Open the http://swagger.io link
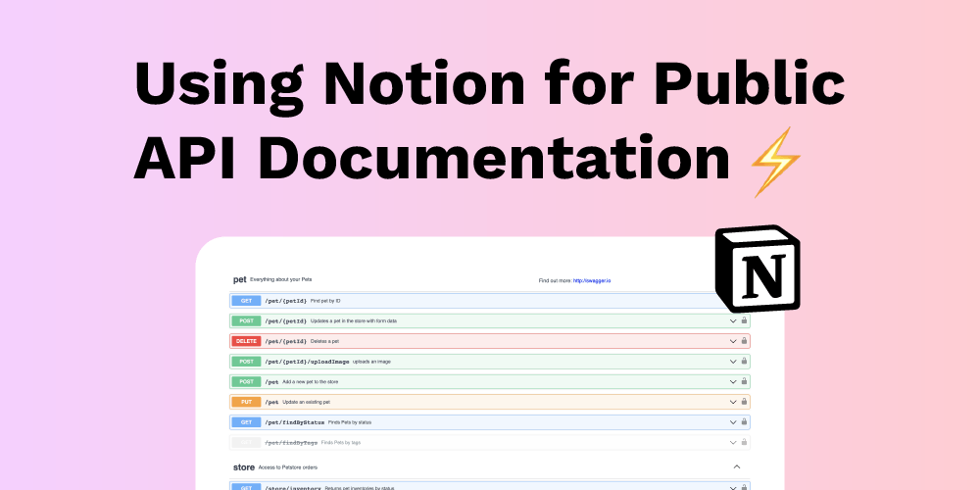This screenshot has width=980, height=490. tap(592, 280)
